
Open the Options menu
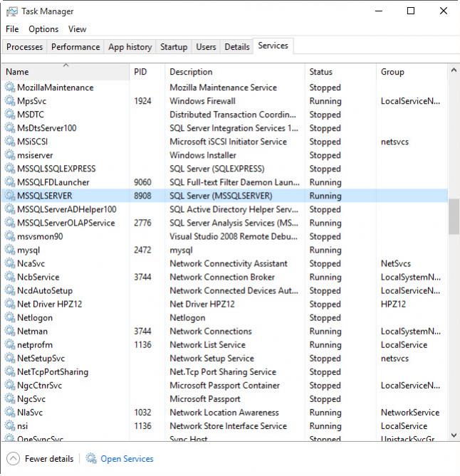43,29
